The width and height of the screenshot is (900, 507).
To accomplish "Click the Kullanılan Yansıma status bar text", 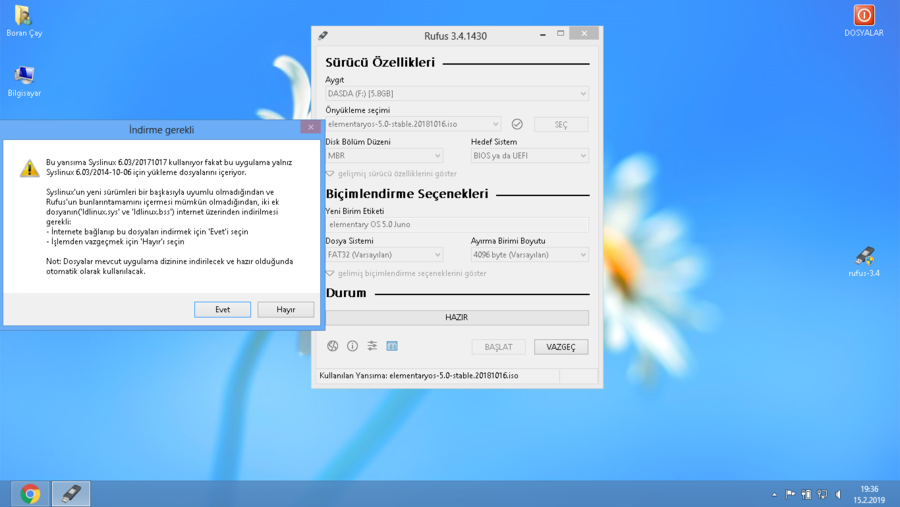I will (x=418, y=376).
